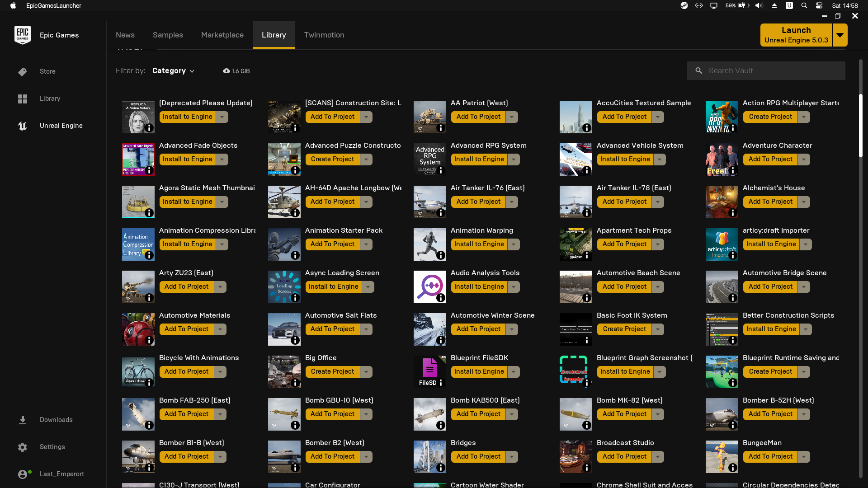The image size is (868, 488).
Task: Open the macOS Control Center toggle icon
Action: (x=819, y=6)
